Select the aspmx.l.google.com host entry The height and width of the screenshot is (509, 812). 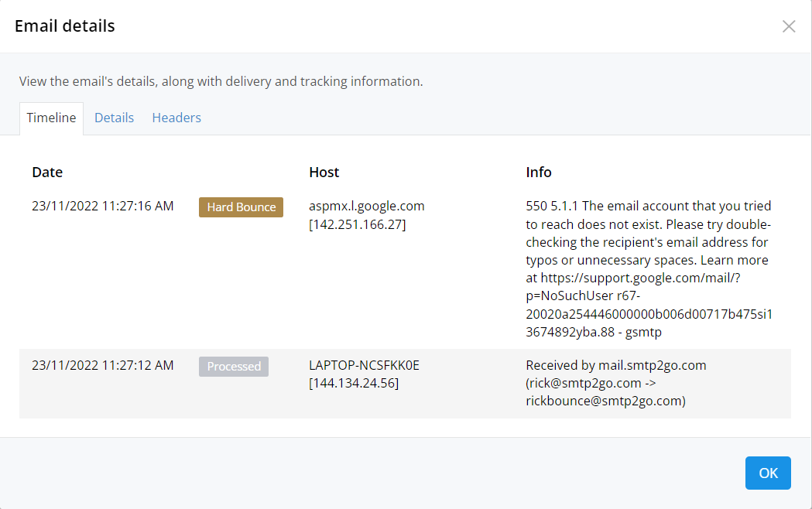point(367,206)
